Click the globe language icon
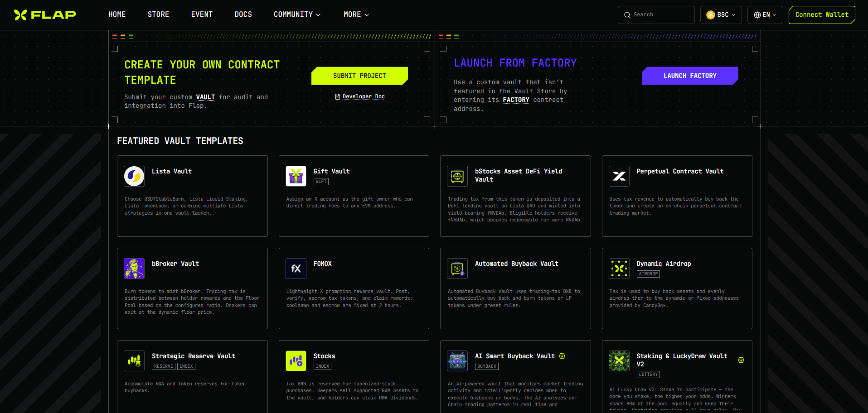This screenshot has height=413, width=868. (x=757, y=15)
